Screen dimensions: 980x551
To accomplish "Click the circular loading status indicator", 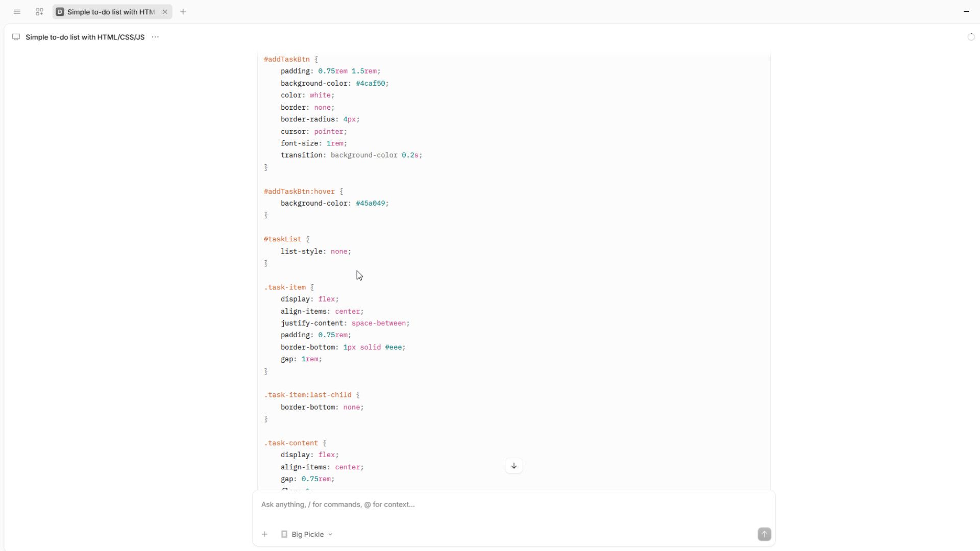I will 971,37.
